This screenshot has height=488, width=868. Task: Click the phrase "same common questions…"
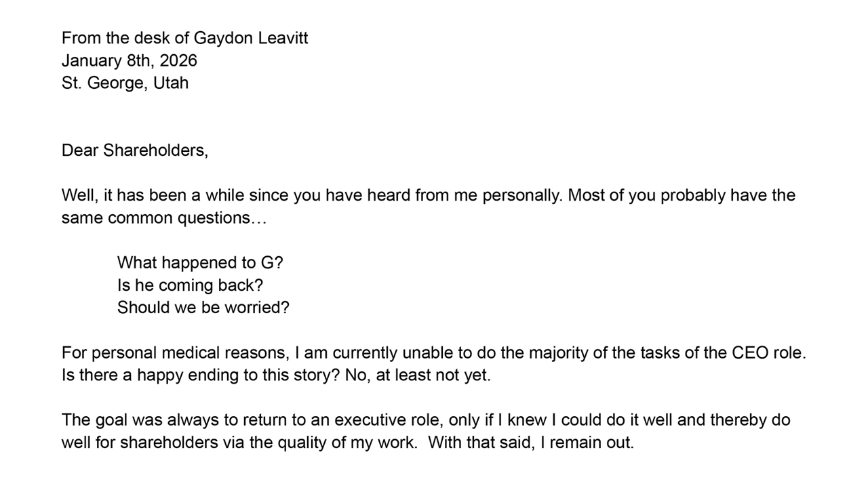tap(164, 218)
